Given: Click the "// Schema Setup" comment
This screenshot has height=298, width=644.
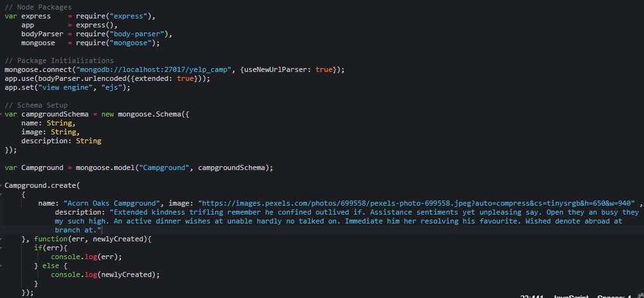Looking at the screenshot, I should 36,106.
